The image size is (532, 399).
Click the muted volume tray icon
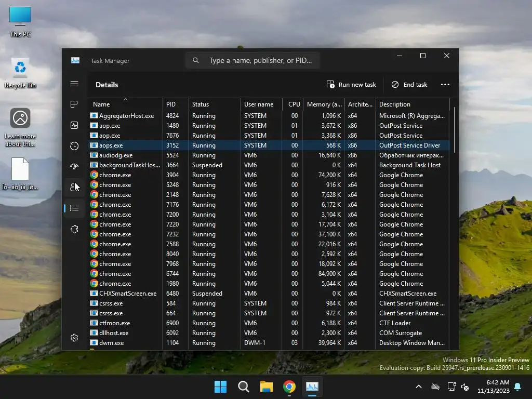pos(465,387)
